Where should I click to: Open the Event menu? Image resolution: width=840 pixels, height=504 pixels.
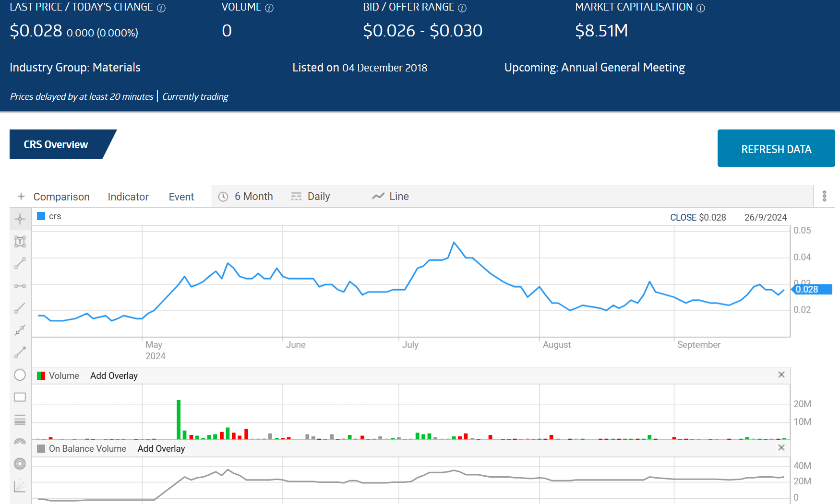click(x=181, y=197)
